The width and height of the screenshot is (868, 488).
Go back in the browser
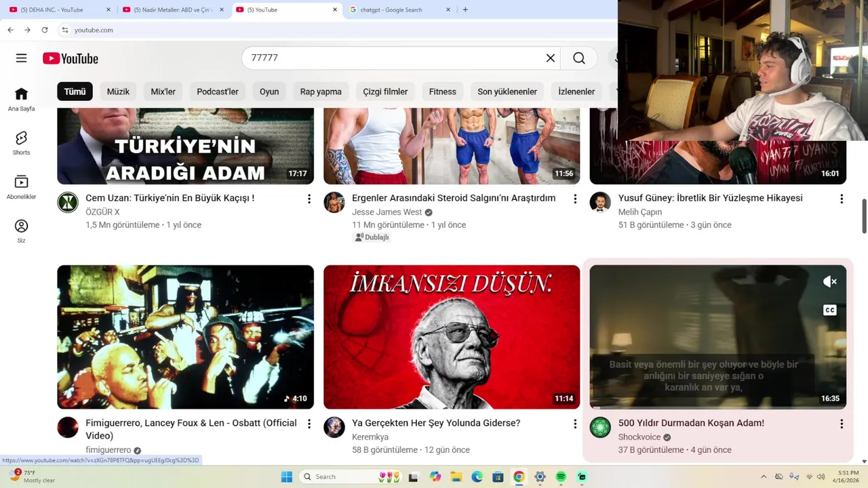coord(10,30)
